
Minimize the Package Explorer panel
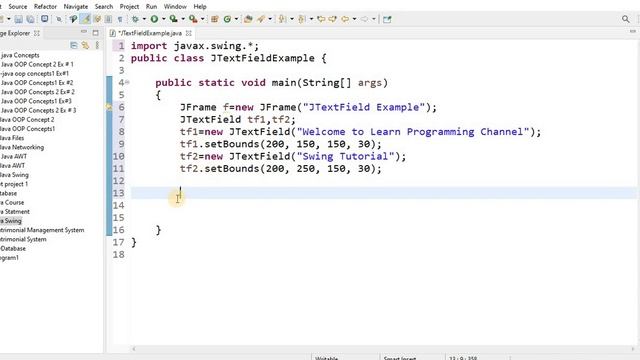84,32
